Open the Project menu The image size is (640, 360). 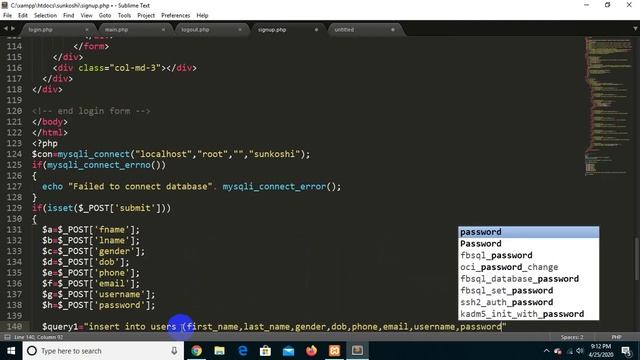(x=146, y=16)
